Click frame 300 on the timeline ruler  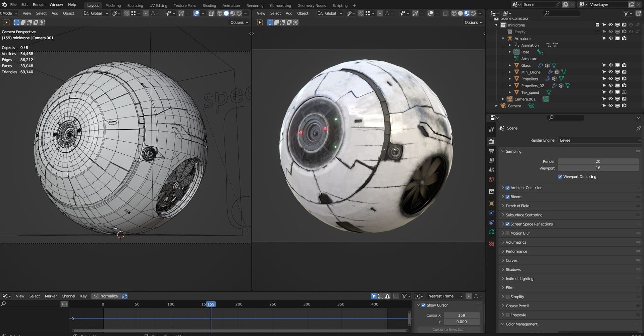pyautogui.click(x=307, y=304)
